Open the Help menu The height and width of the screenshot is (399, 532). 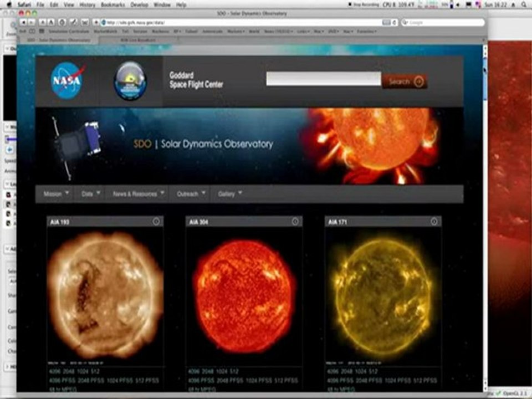[x=181, y=5]
